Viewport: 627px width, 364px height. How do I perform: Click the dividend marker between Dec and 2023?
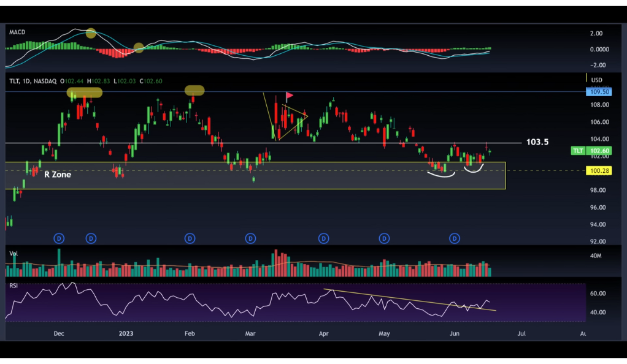[91, 238]
